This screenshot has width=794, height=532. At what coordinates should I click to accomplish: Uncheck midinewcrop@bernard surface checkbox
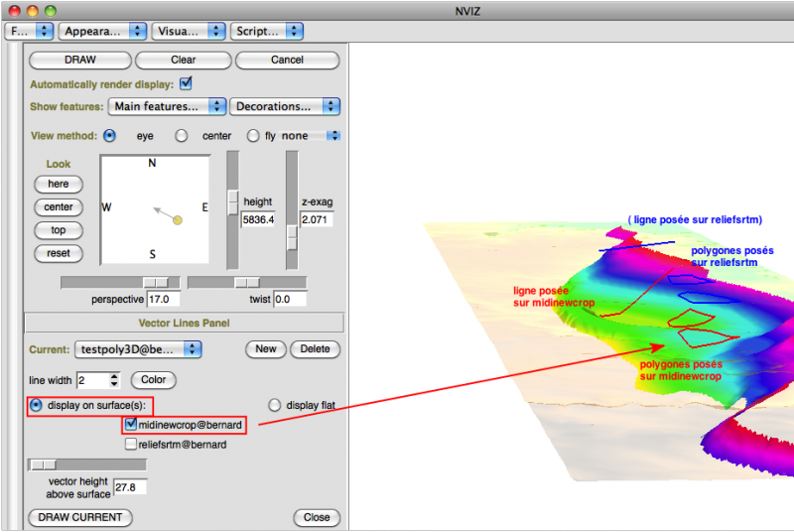[131, 425]
